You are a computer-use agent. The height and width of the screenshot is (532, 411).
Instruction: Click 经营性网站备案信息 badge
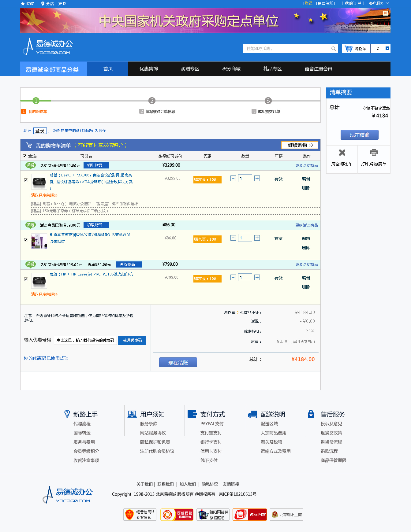(x=140, y=515)
